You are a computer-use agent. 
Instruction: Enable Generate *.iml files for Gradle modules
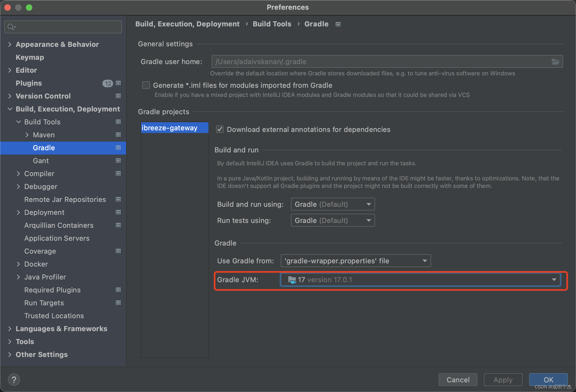tap(146, 85)
